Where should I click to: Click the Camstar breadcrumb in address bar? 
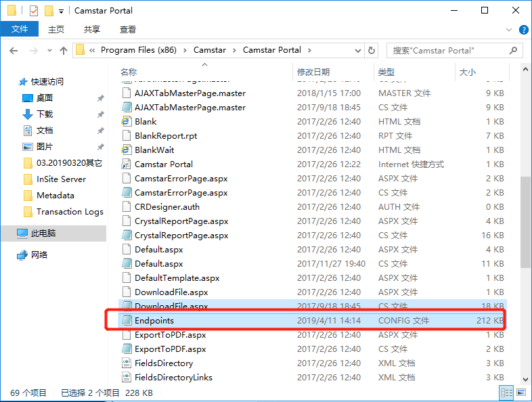pos(210,50)
